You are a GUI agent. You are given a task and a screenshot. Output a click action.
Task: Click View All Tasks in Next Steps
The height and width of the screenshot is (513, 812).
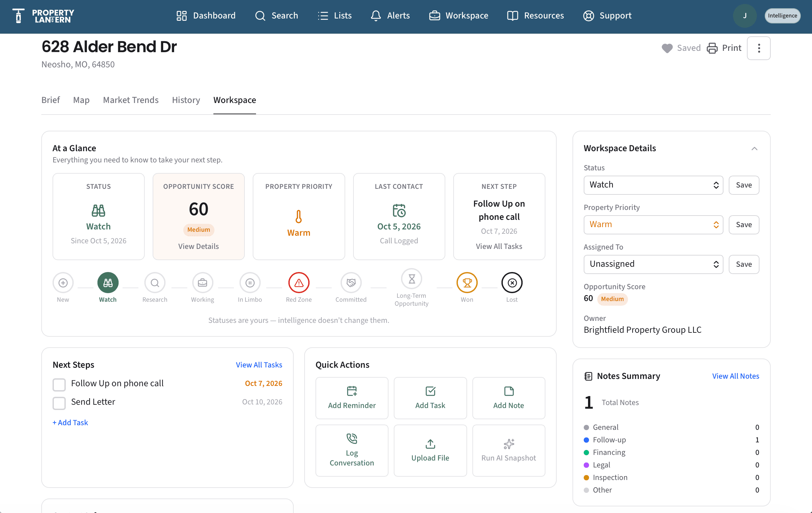259,365
